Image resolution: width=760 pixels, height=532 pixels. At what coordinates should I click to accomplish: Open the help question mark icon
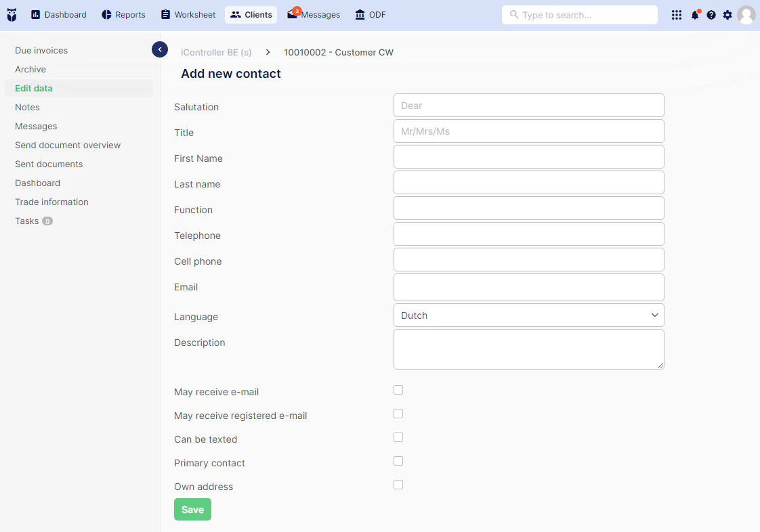pos(711,15)
